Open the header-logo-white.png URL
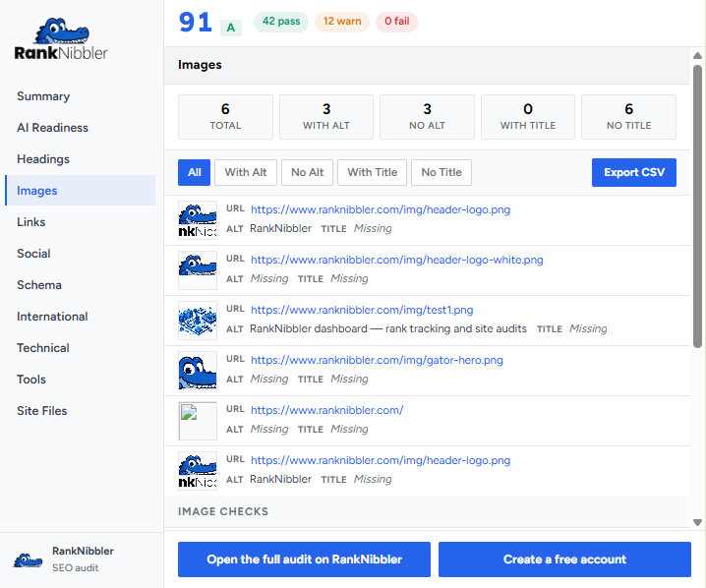Viewport: 706px width, 588px height. tap(397, 260)
